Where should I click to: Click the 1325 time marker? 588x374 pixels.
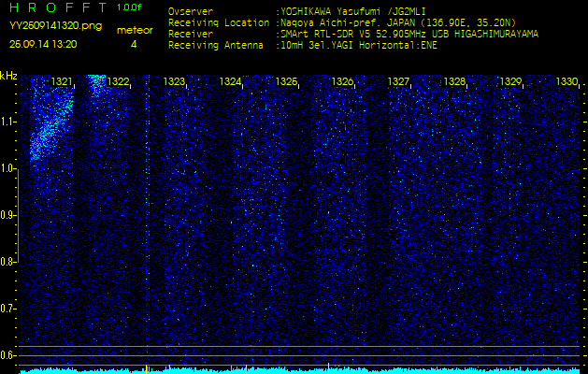pos(286,82)
